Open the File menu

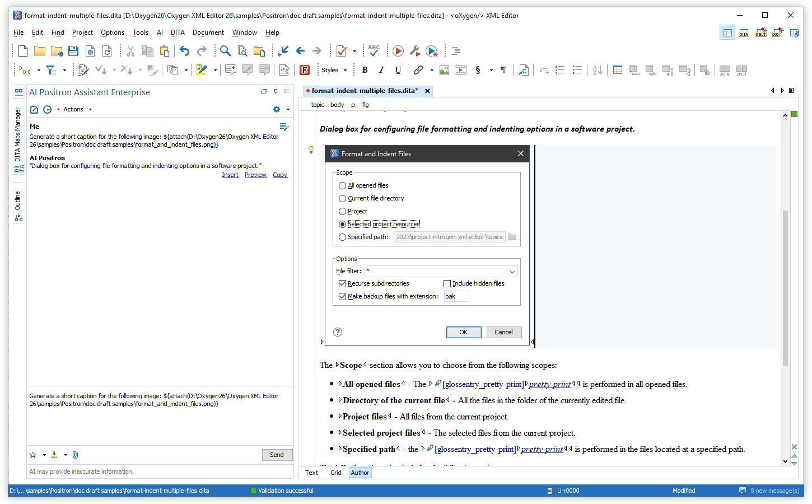pyautogui.click(x=18, y=32)
